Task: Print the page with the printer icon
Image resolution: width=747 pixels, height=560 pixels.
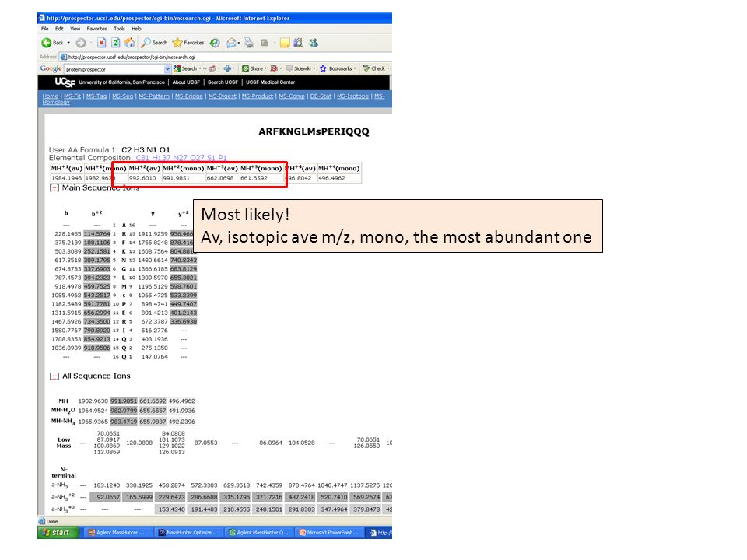Action: [x=248, y=43]
